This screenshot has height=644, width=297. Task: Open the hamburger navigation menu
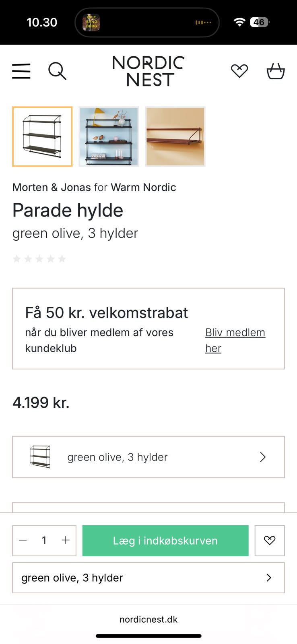point(21,71)
